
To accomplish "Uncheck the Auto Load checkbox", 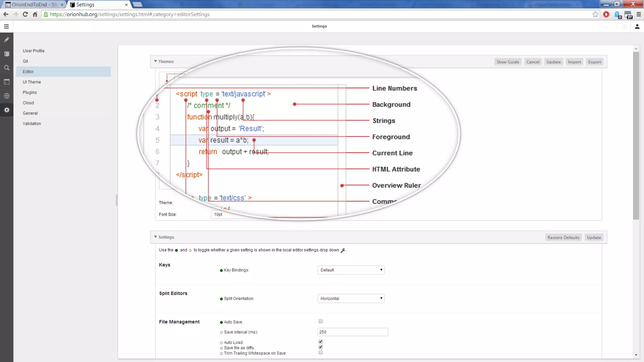I will coord(320,342).
